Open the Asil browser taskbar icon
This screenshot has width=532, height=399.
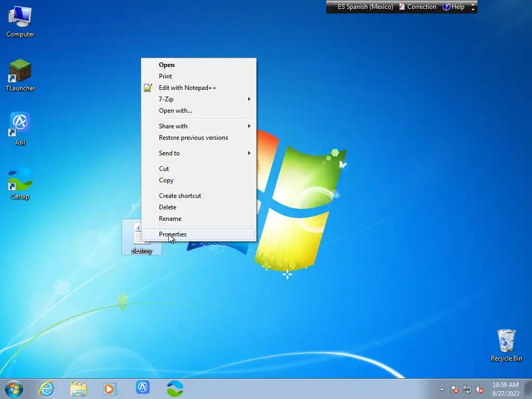click(143, 388)
